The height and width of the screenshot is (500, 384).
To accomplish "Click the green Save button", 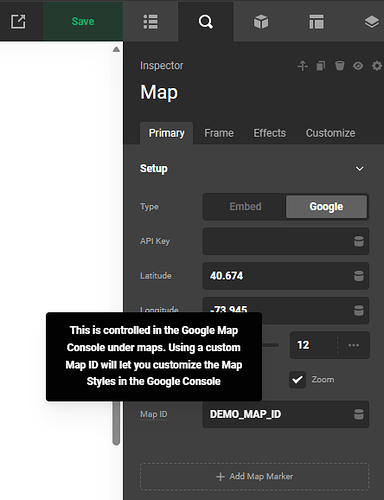I will [x=83, y=21].
